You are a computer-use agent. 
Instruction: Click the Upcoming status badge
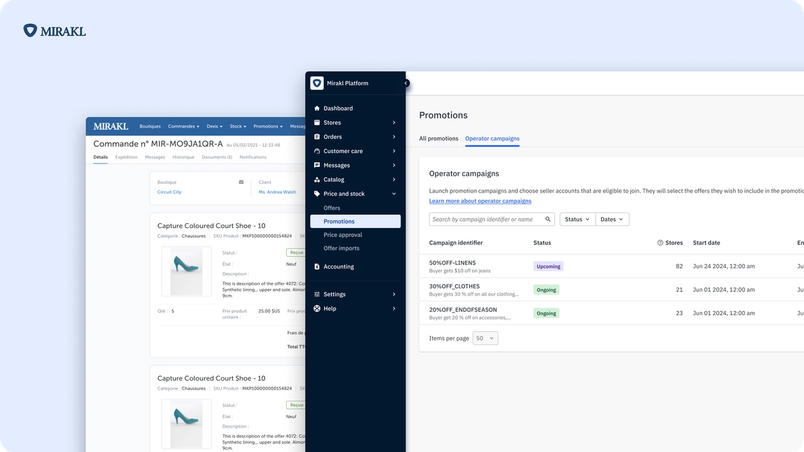(548, 266)
